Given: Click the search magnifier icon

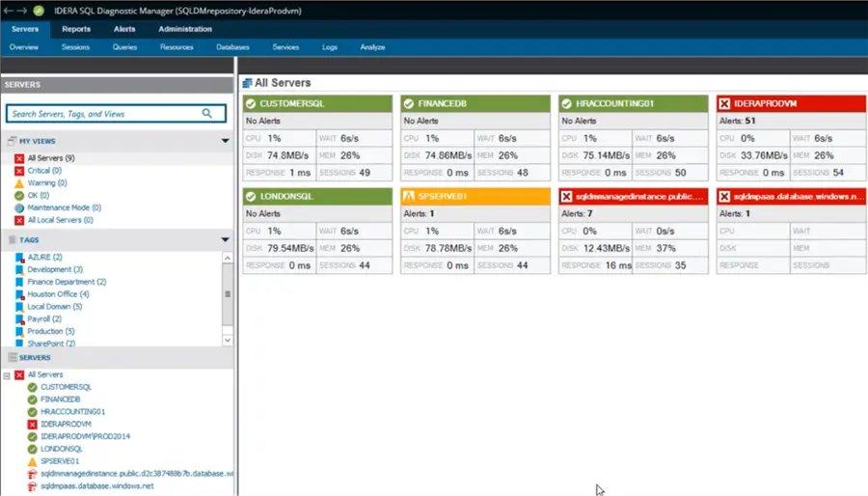Looking at the screenshot, I should point(207,114).
